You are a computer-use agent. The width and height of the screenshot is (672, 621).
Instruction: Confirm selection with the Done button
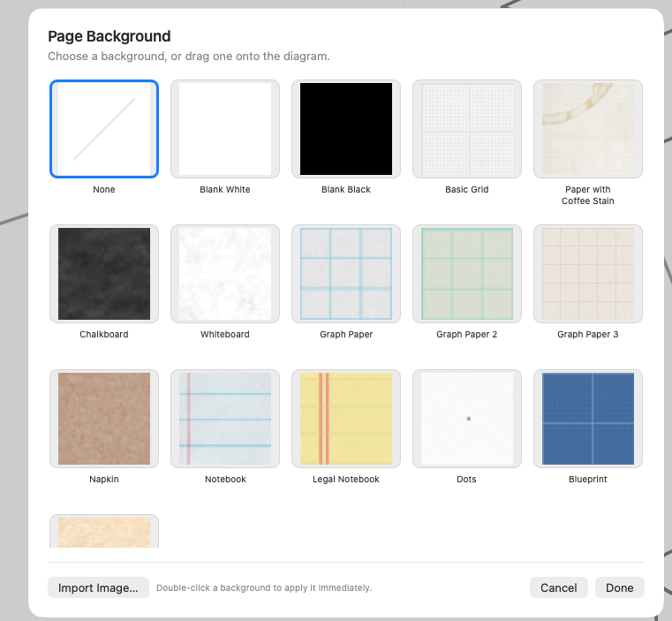619,587
